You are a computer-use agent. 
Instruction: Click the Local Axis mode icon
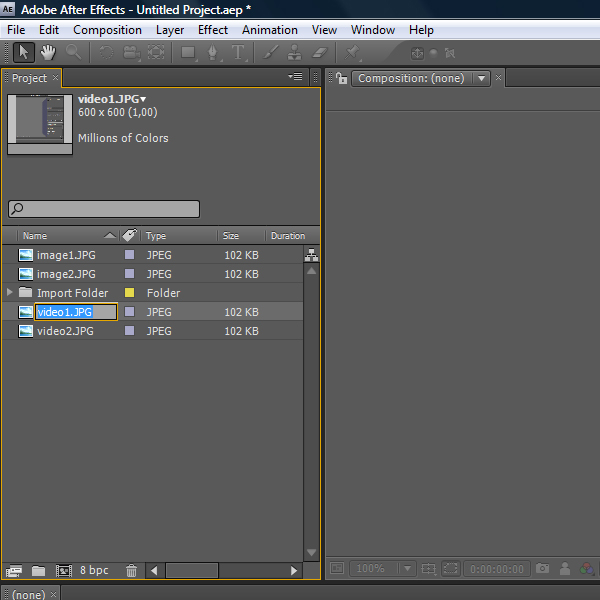point(417,53)
